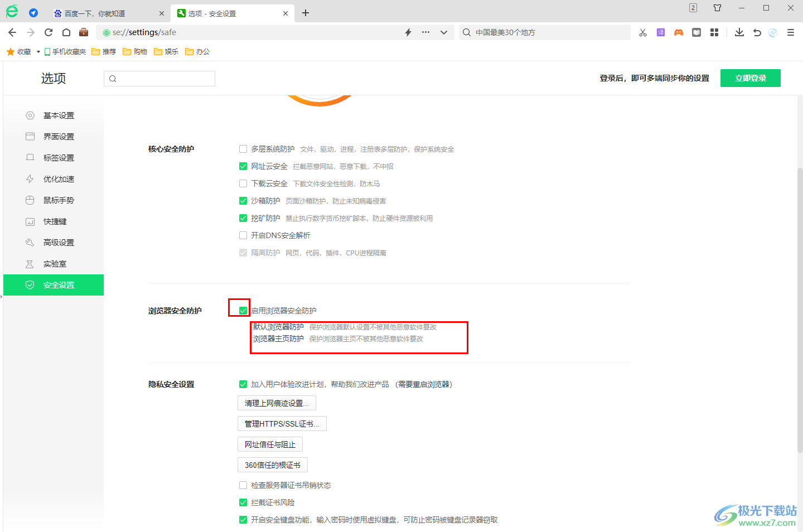Click the search magnifier icon in search box
Screen dimensions: 803x532
pyautogui.click(x=467, y=32)
